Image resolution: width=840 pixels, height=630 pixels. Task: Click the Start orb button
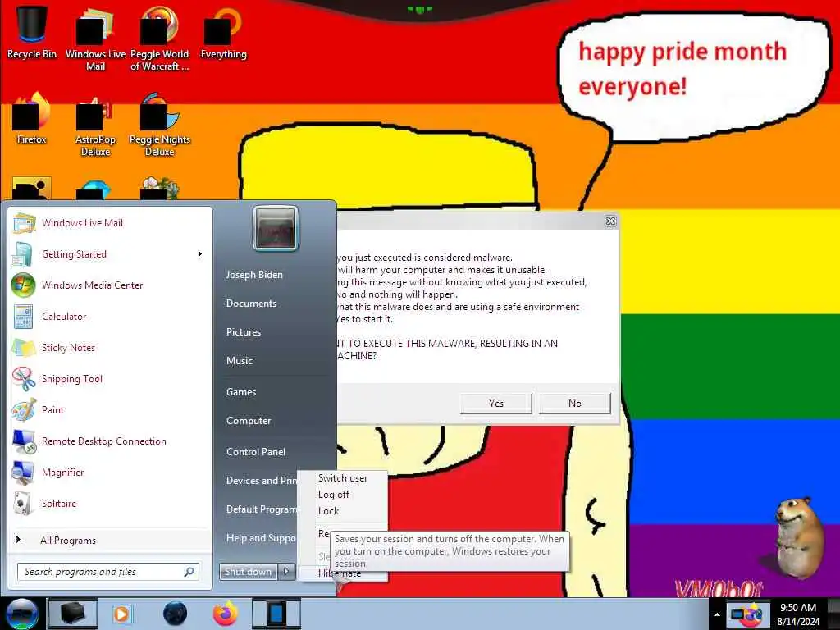[21, 614]
